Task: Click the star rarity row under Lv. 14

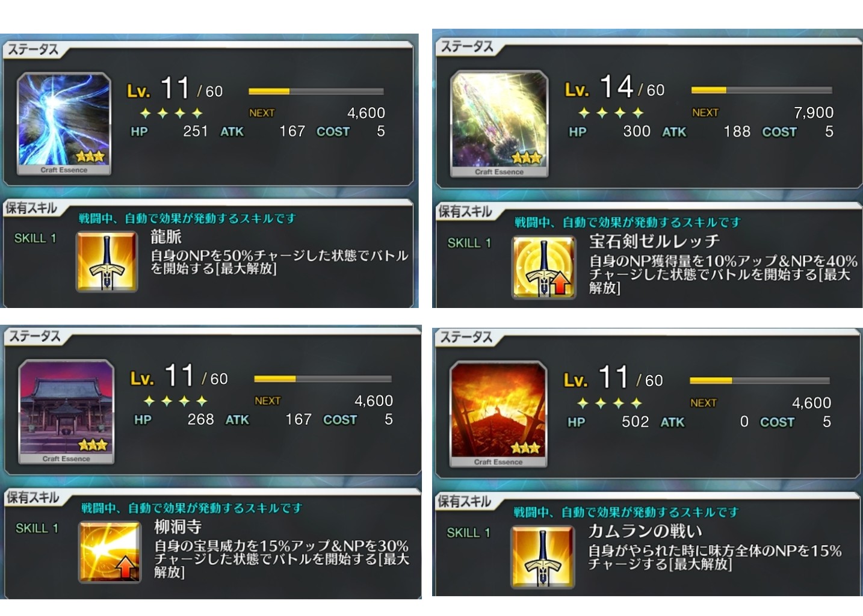Action: tap(611, 112)
